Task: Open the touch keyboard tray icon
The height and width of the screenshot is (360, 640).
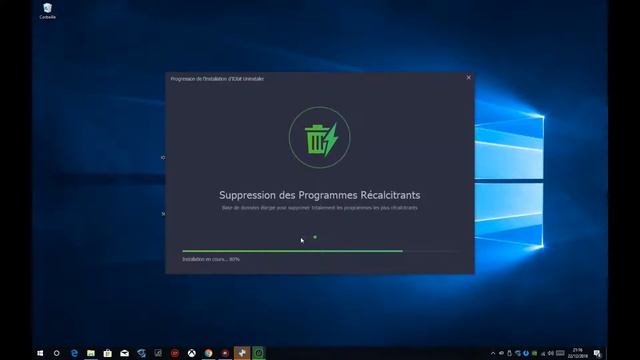Action: [560, 353]
